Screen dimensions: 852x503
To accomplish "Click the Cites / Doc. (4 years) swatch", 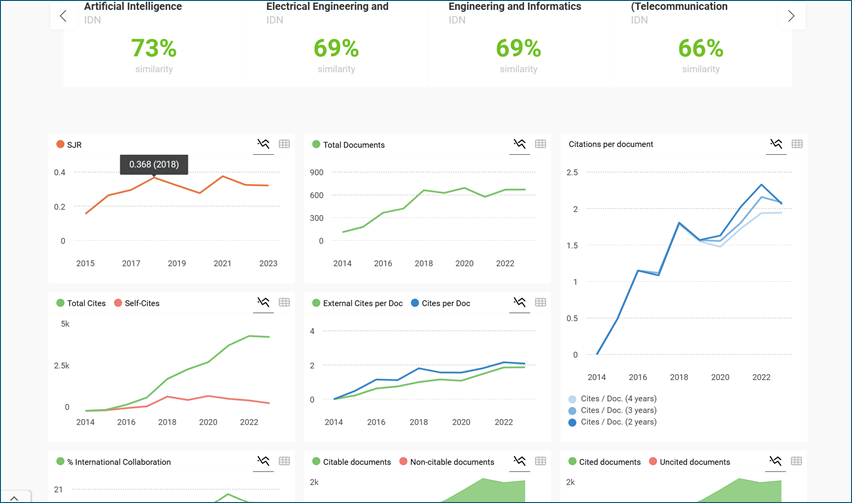I will [x=573, y=398].
